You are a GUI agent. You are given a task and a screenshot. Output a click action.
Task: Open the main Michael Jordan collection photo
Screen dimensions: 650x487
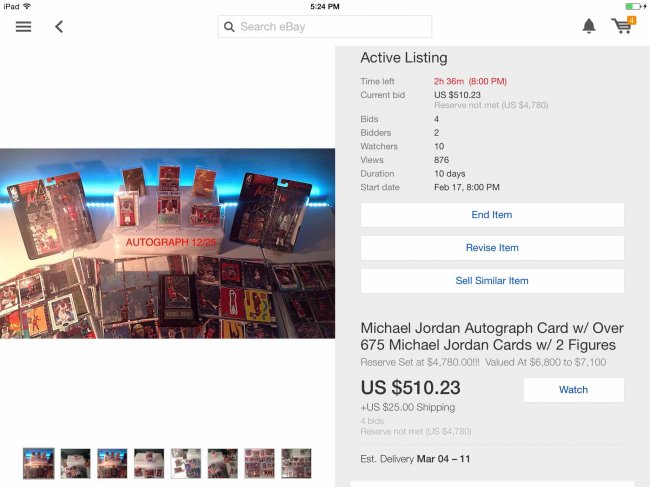tap(167, 243)
